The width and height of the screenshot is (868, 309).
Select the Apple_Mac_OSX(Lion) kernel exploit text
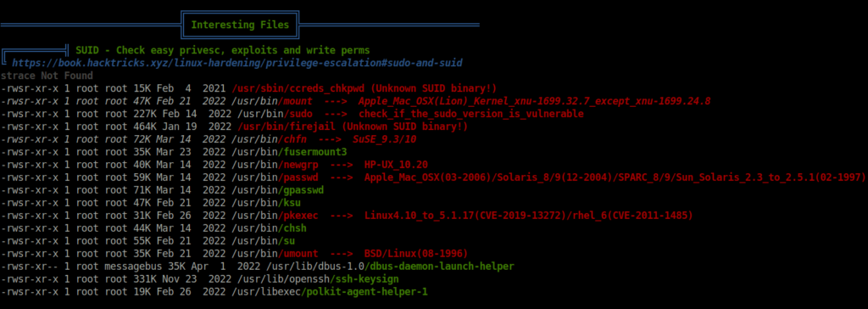tap(534, 101)
